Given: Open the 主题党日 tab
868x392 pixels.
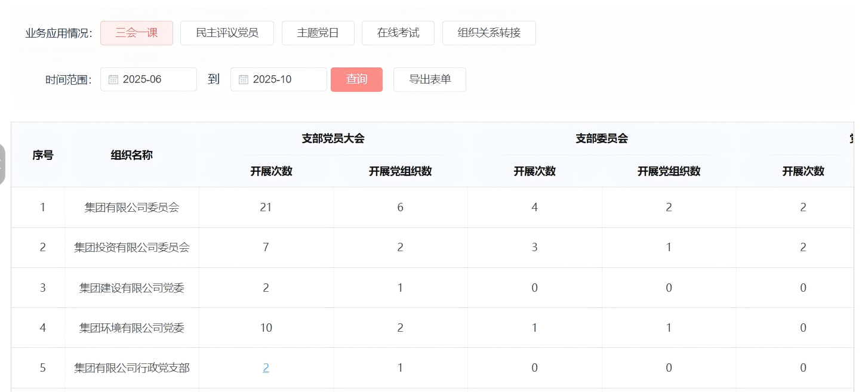Looking at the screenshot, I should pos(318,33).
